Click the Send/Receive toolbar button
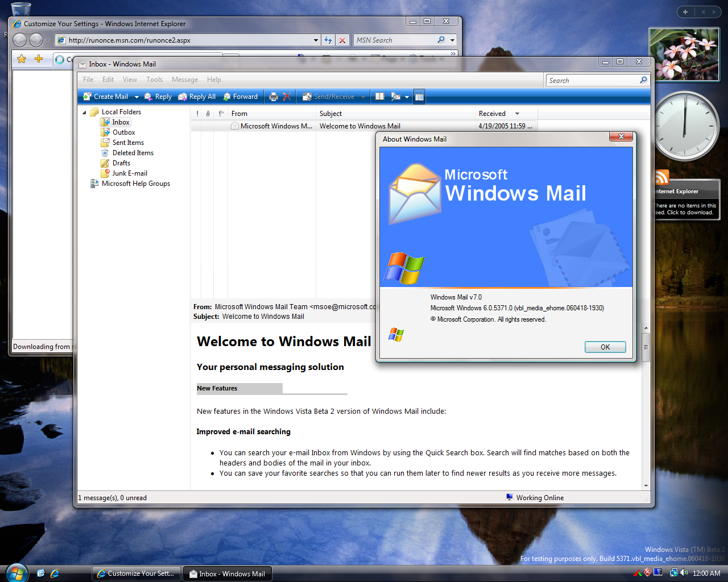The image size is (728, 582). click(x=328, y=97)
